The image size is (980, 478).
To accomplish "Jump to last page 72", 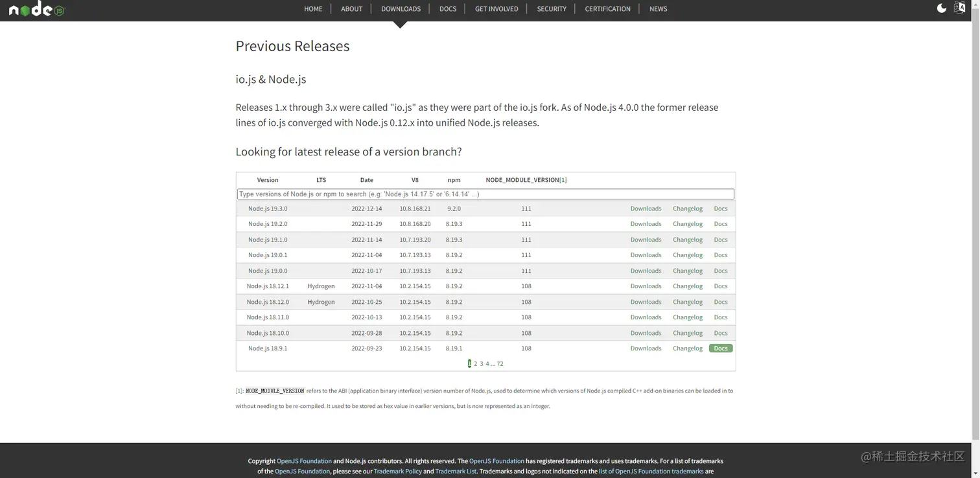I will click(x=500, y=364).
